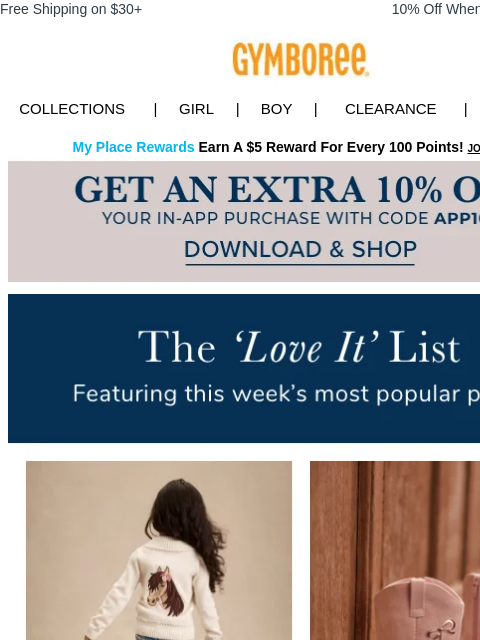Viewport: 480px width, 640px height.
Task: Open the Free Shipping on $30+ offer
Action: [71, 9]
